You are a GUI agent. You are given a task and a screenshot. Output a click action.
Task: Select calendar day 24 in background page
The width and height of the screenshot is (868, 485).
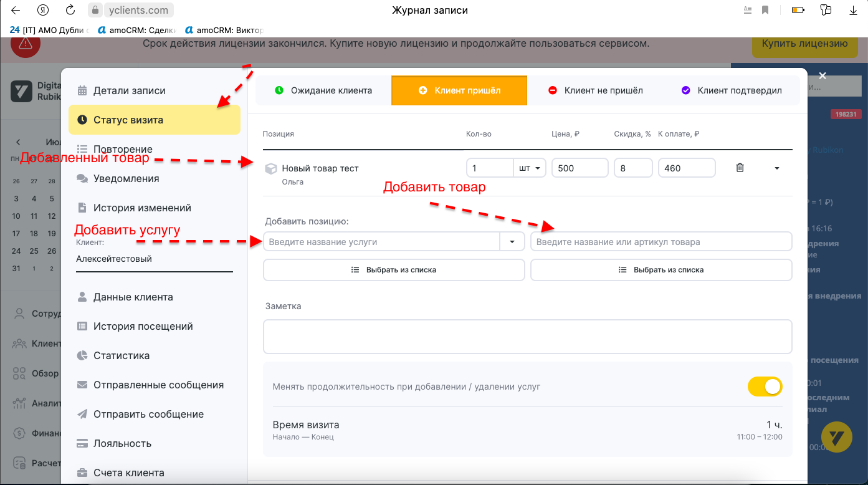16,251
